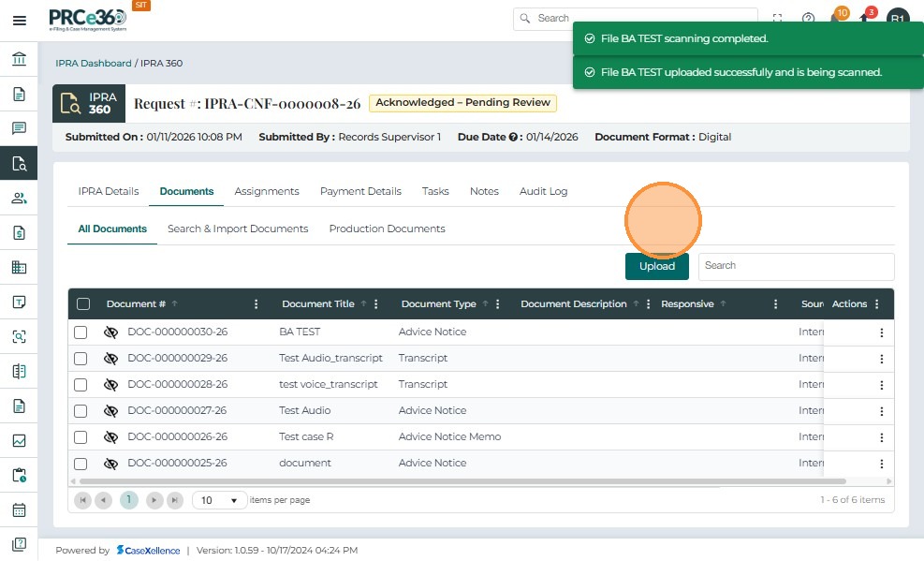Open the hamburger navigation menu
The width and height of the screenshot is (924, 561).
(x=19, y=20)
